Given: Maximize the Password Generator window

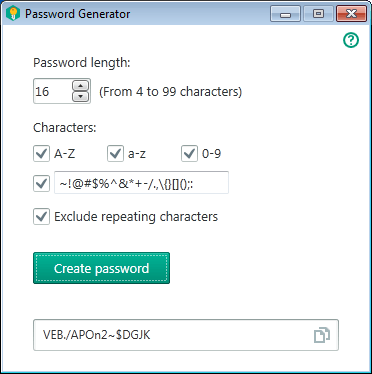Looking at the screenshot, I should [x=318, y=14].
